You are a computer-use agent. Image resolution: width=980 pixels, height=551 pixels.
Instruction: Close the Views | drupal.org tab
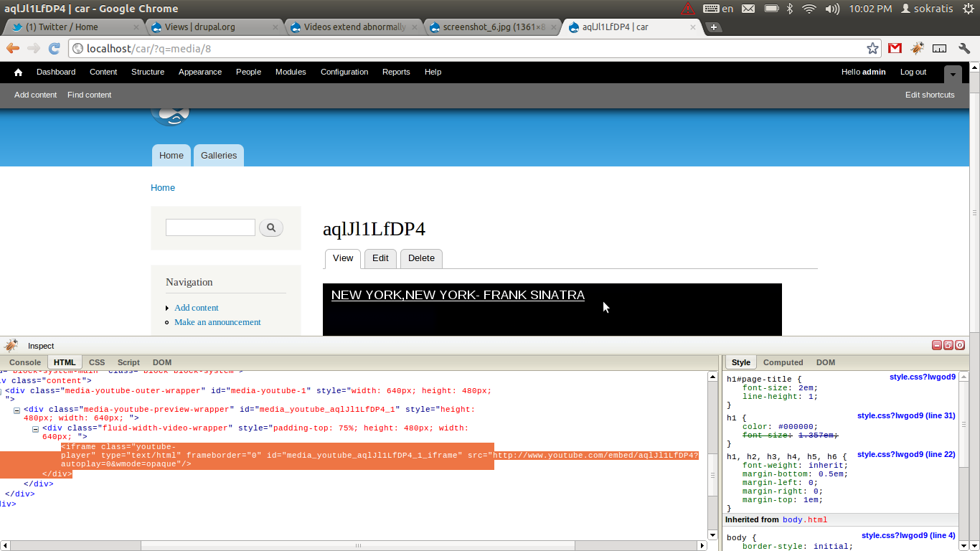(276, 27)
